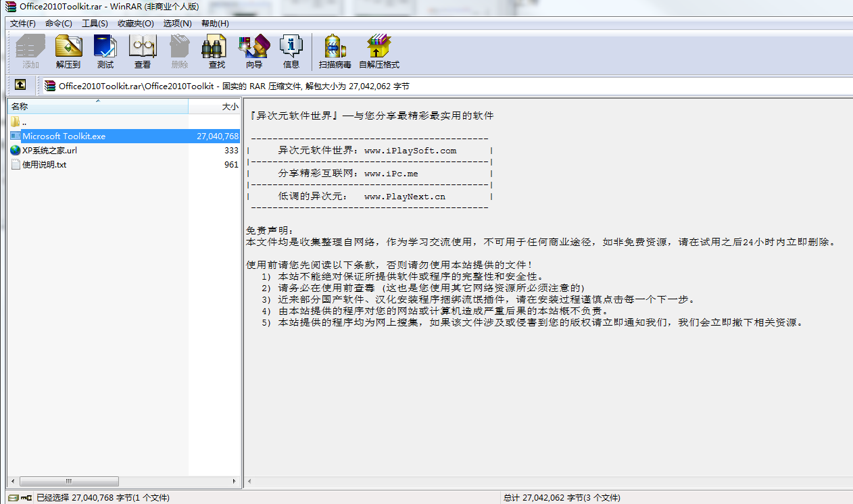Click the 使用说明.txt document icon
The width and height of the screenshot is (853, 504).
point(16,164)
